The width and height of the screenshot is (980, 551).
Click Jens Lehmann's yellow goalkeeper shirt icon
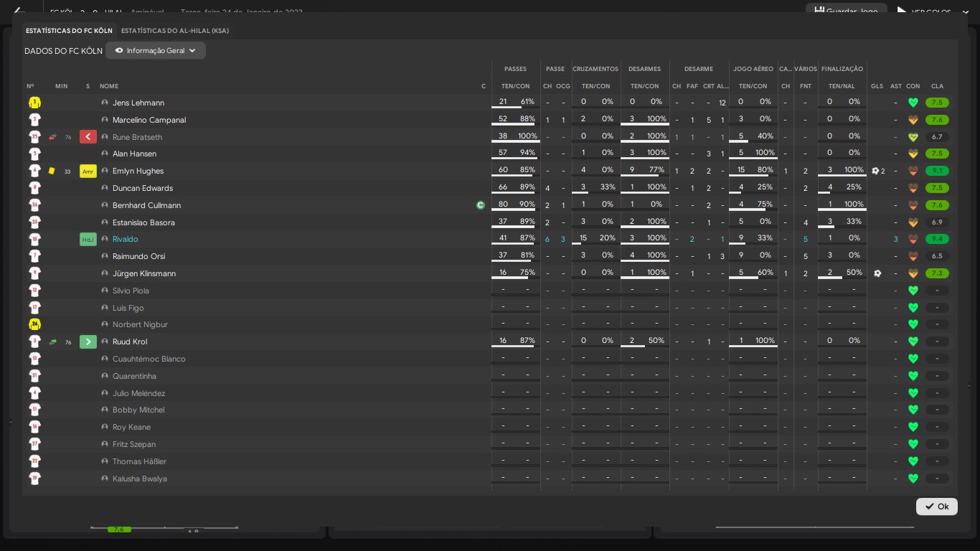pos(34,103)
